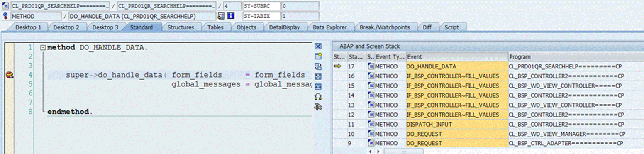This screenshot has height=154, width=644.
Task: Switch to the Structures tab
Action: pyautogui.click(x=181, y=27)
